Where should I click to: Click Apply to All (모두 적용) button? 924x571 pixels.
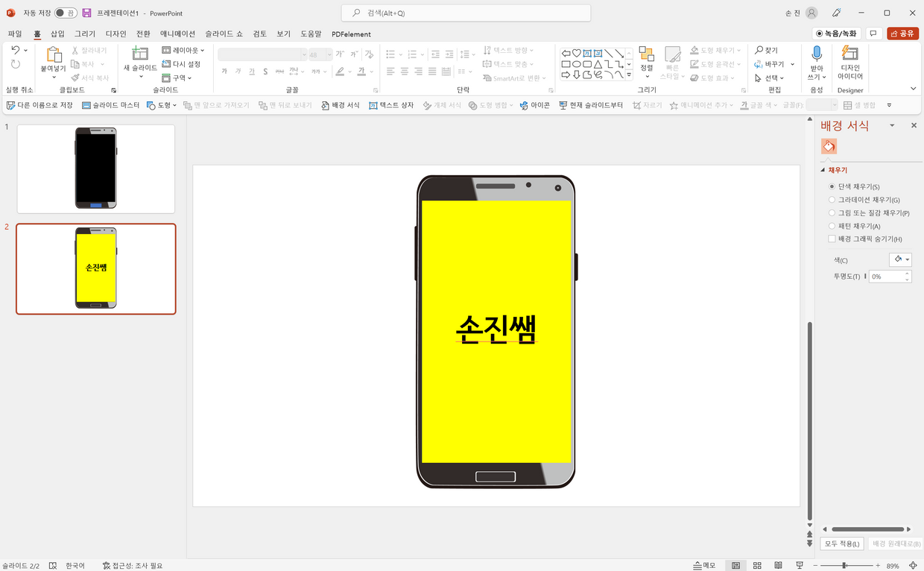point(842,543)
